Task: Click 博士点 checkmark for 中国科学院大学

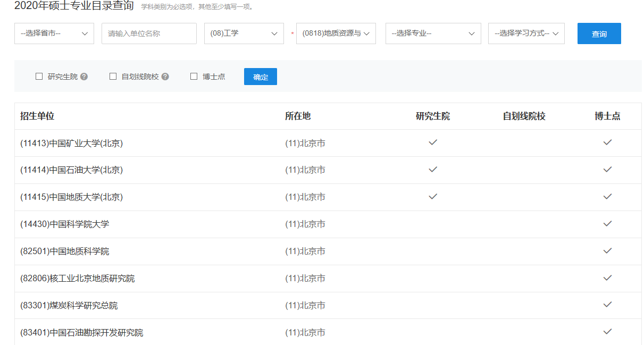Action: pos(607,224)
